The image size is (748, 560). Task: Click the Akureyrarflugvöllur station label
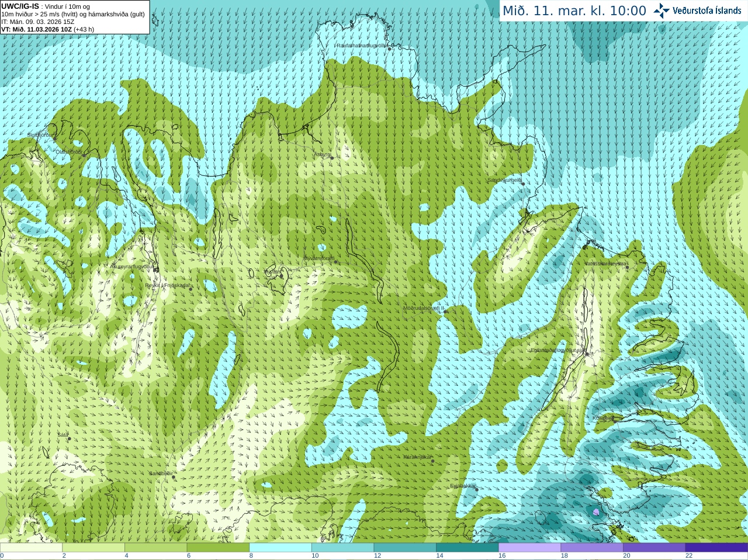click(132, 266)
